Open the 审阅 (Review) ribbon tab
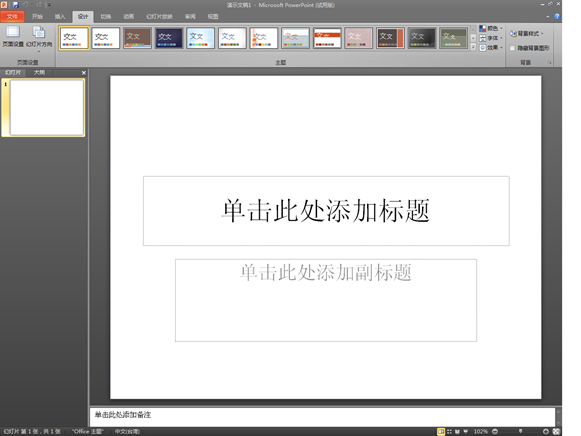The width and height of the screenshot is (581, 436). point(190,16)
